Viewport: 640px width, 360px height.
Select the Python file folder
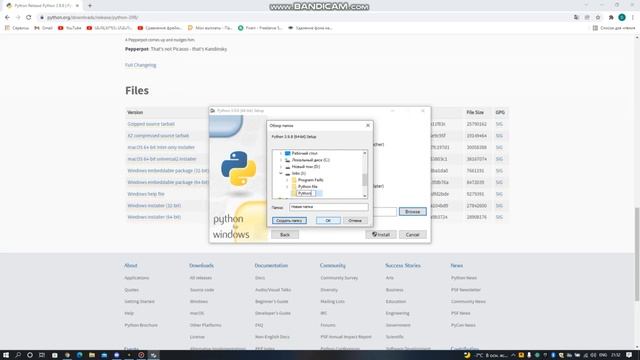[x=307, y=187]
